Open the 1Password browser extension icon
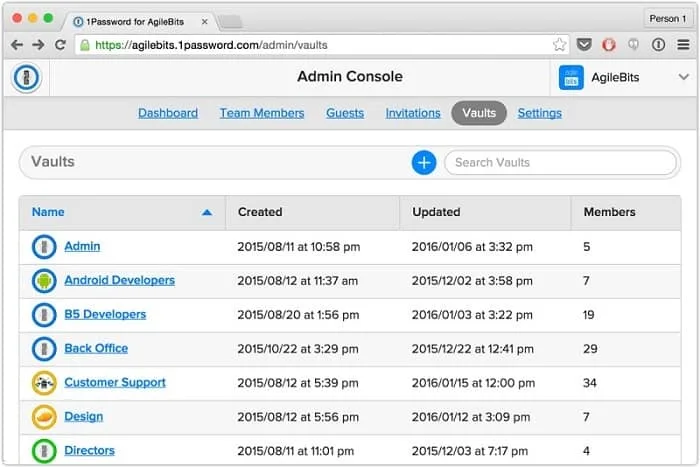 click(x=658, y=45)
